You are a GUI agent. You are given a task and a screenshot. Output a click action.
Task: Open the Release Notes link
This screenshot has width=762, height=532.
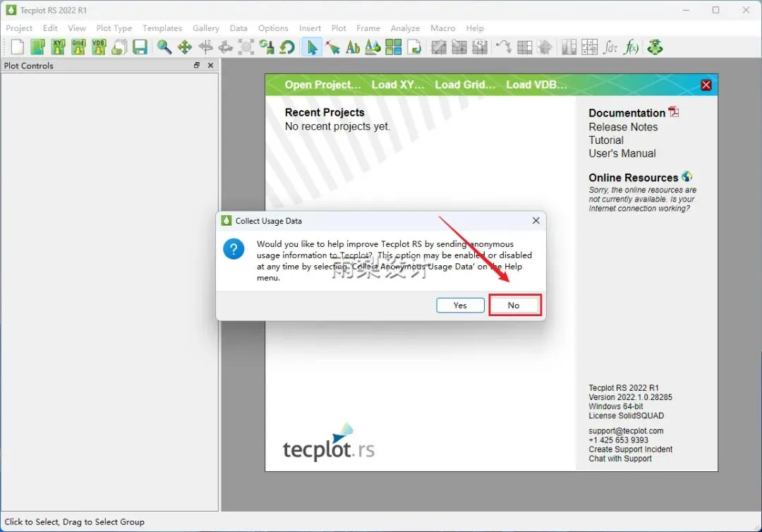point(623,127)
